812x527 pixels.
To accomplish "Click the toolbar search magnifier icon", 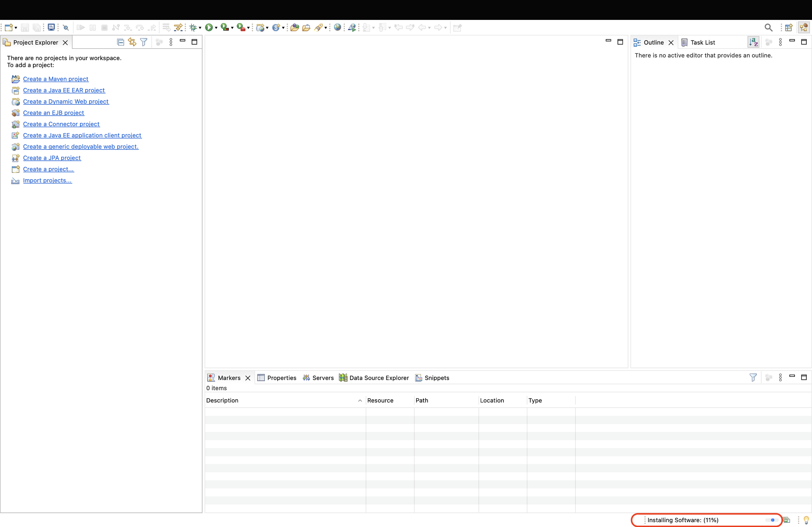I will click(x=768, y=28).
